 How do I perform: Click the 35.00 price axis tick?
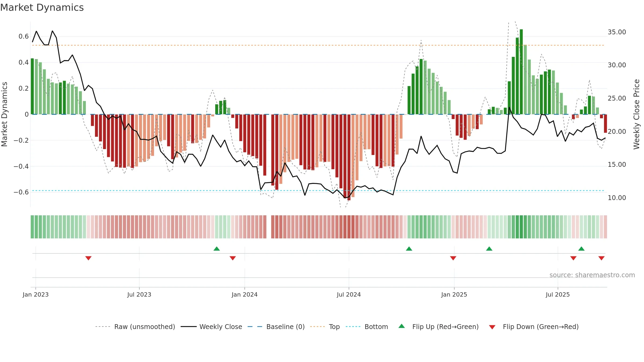click(x=617, y=32)
